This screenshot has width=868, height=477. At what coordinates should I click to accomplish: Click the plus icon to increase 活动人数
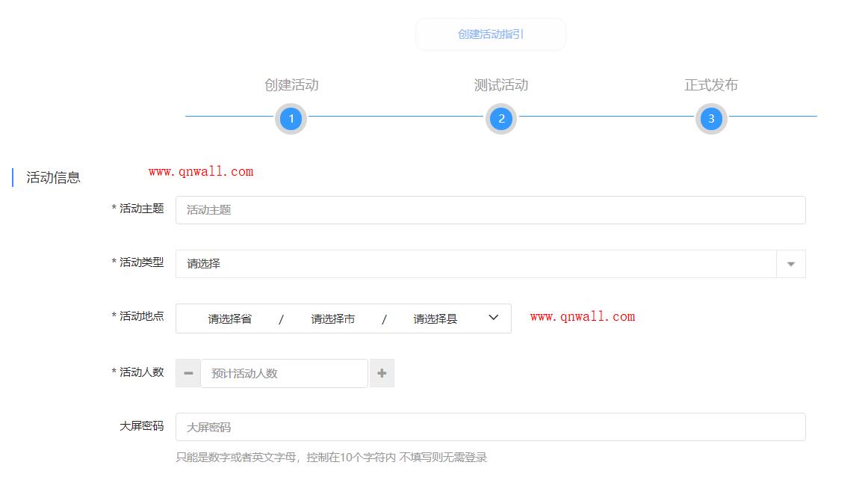382,372
